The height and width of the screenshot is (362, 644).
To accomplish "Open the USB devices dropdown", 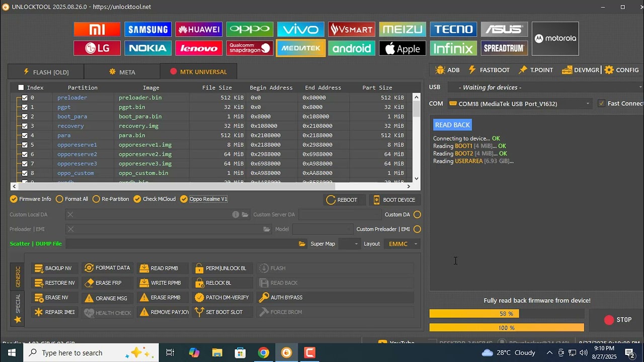I will tap(545, 87).
